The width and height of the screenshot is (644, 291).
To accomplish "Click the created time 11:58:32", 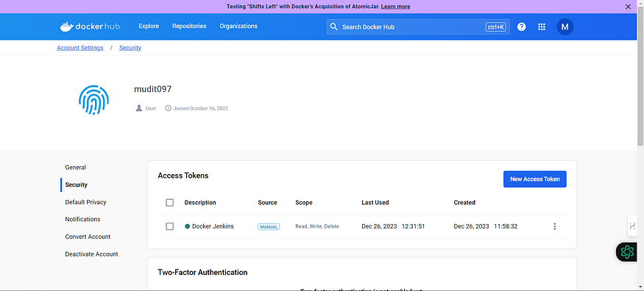I will pyautogui.click(x=506, y=226).
